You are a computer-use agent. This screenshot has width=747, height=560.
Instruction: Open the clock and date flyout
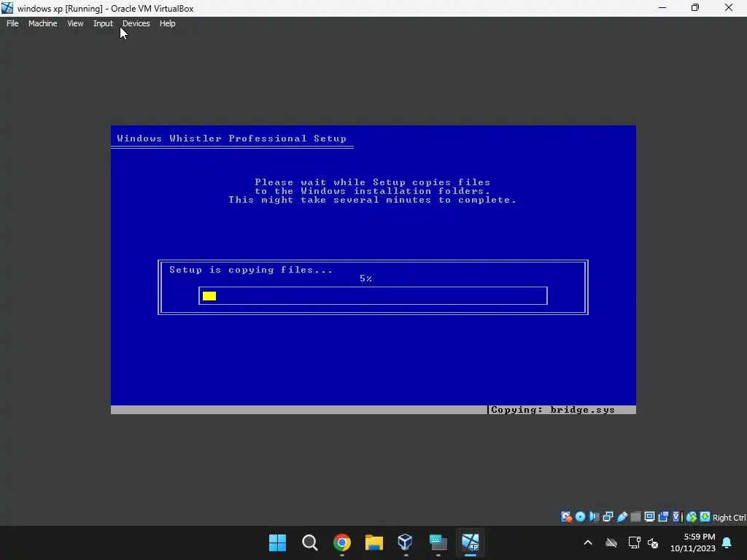pyautogui.click(x=693, y=542)
